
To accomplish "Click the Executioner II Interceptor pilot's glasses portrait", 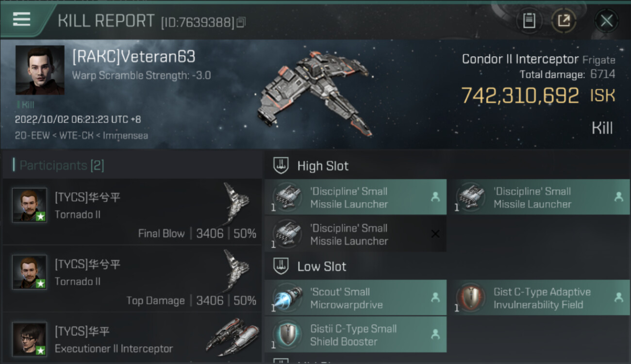I will pyautogui.click(x=30, y=339).
